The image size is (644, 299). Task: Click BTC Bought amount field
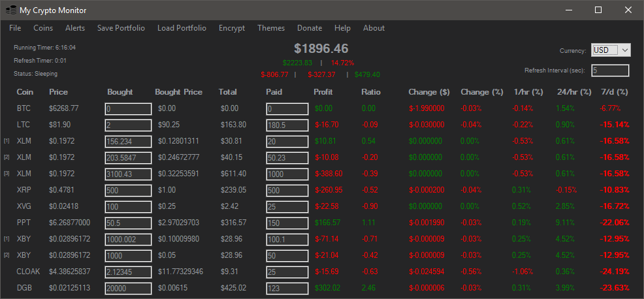(x=128, y=109)
